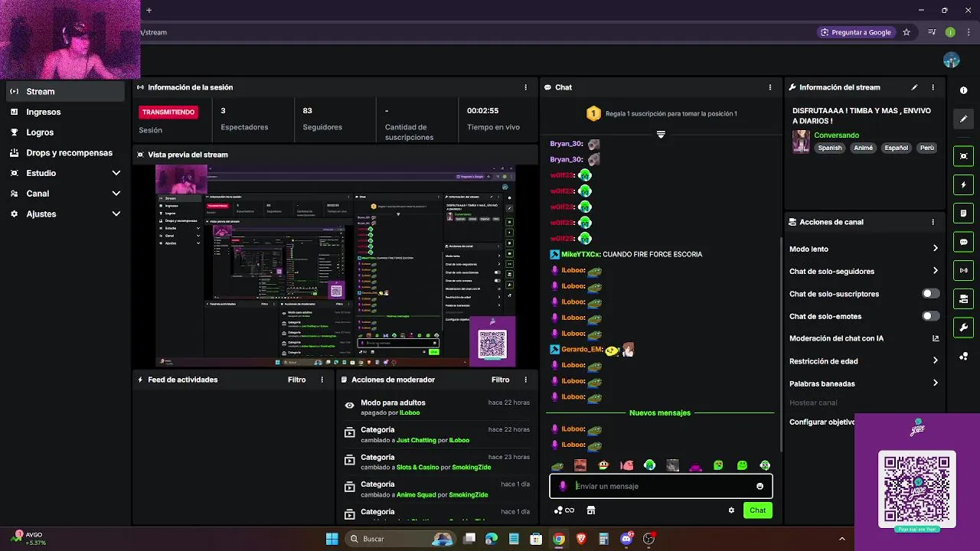
Task: Toggle Chat de solo-emotes switch
Action: (x=930, y=316)
